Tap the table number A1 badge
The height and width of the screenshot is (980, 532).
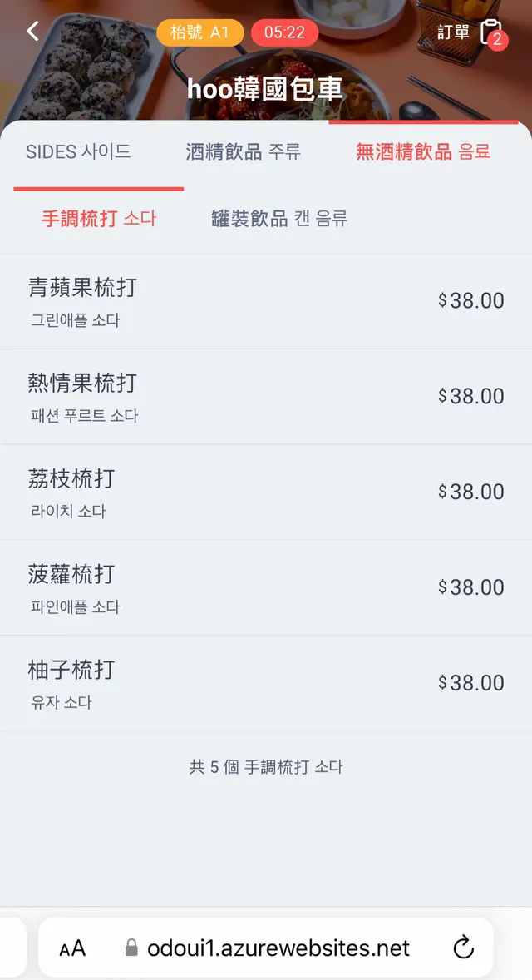(199, 32)
